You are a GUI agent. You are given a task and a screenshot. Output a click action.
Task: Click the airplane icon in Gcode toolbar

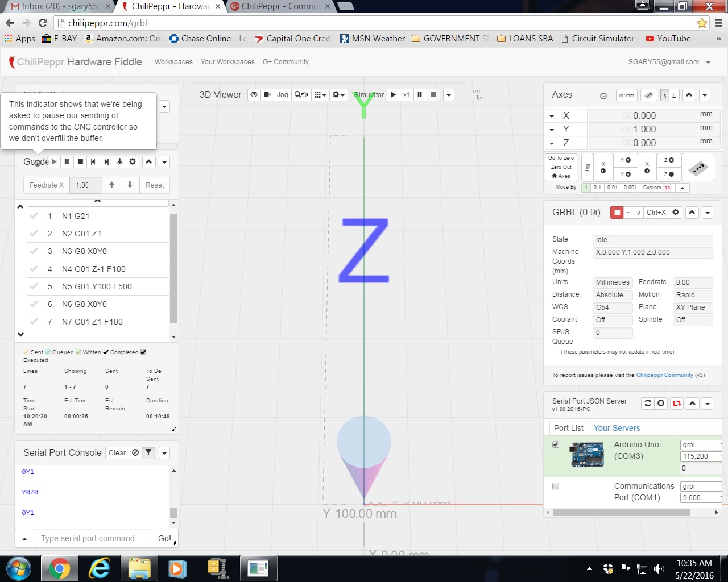click(119, 162)
